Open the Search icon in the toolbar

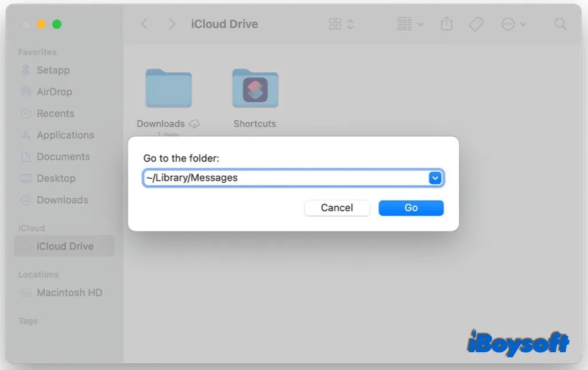[x=560, y=24]
